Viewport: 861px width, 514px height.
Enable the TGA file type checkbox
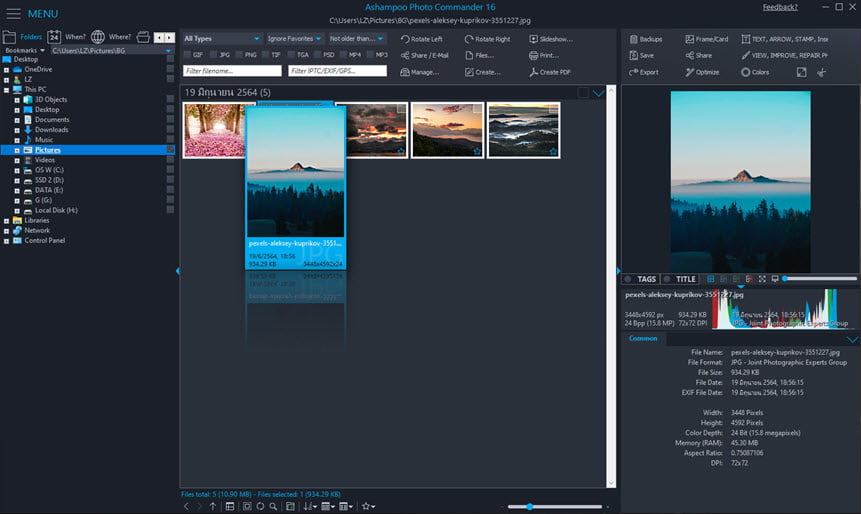291,55
